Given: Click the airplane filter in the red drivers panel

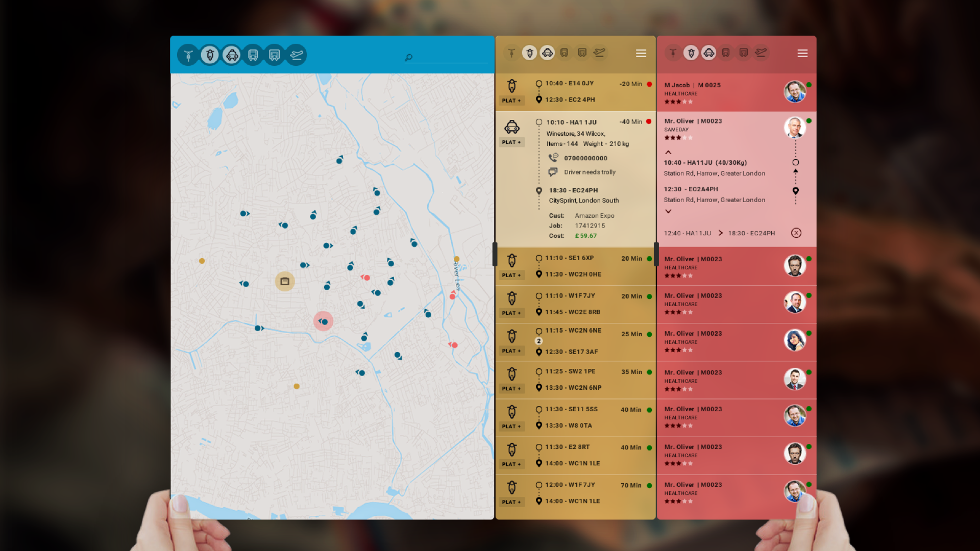Looking at the screenshot, I should click(761, 53).
